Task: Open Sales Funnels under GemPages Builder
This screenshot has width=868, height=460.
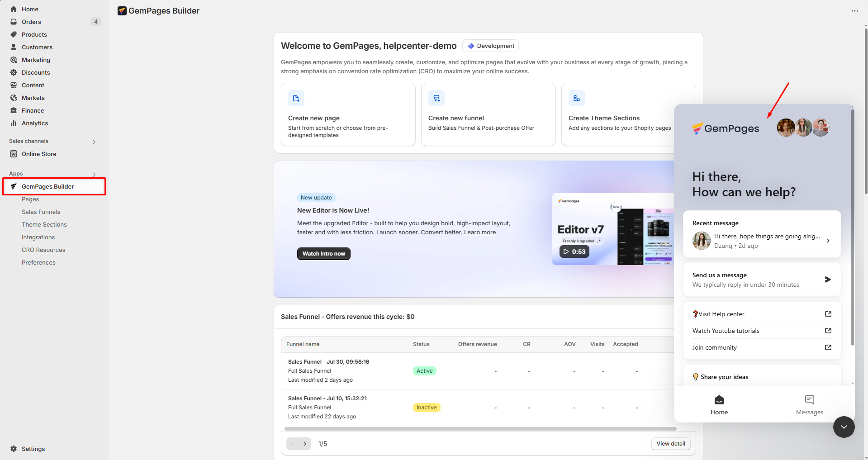Action: 41,212
